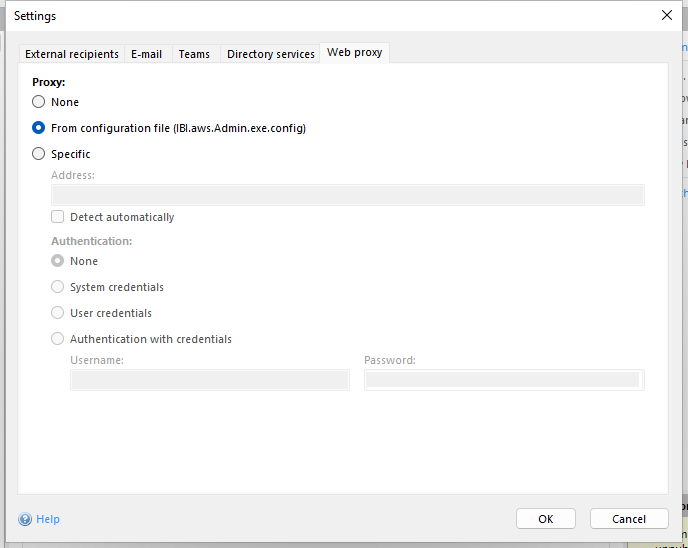Screen dimensions: 688x548
Task: Click the Username text field
Action: click(x=209, y=380)
